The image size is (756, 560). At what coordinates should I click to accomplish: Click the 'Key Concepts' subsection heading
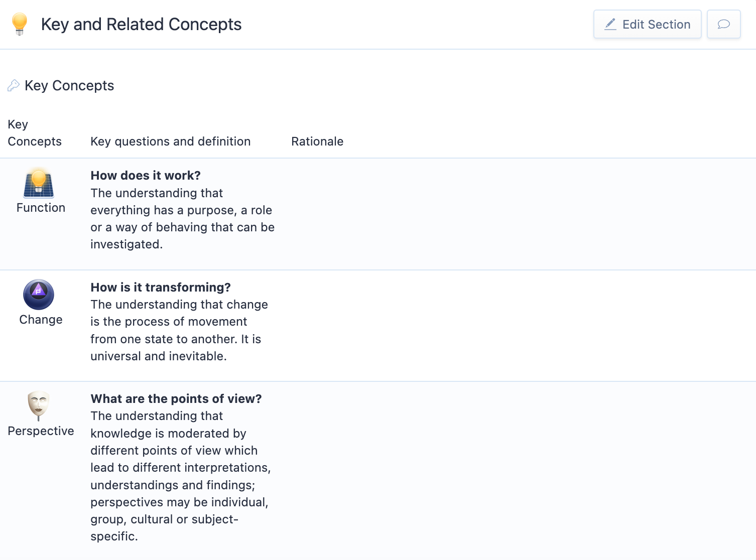click(x=69, y=86)
